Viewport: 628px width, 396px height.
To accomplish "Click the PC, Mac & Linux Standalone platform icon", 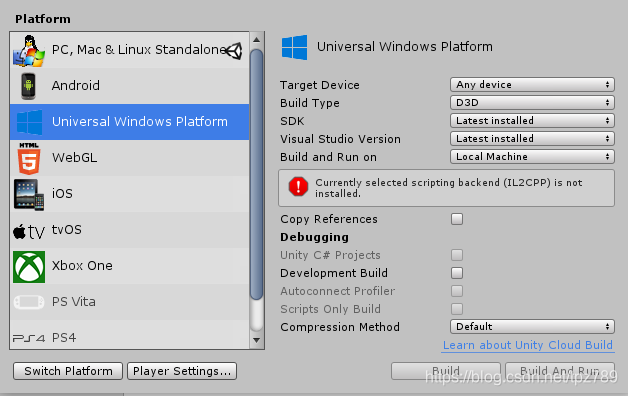I will [x=28, y=50].
